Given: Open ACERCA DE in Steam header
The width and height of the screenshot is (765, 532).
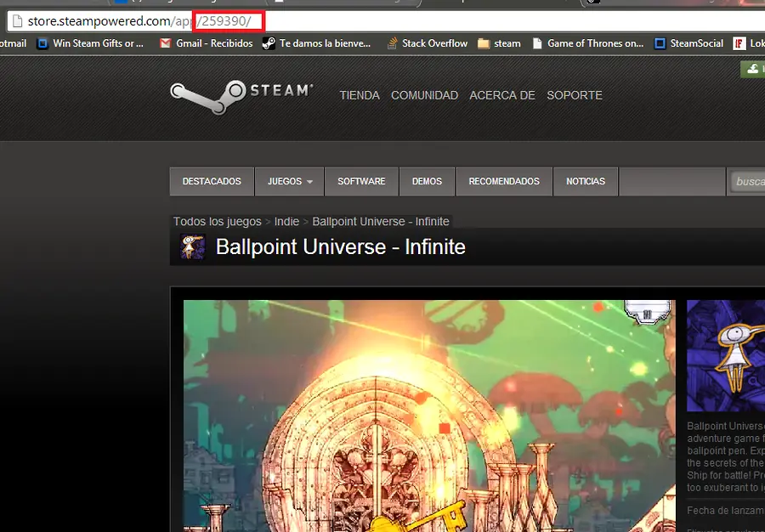Looking at the screenshot, I should click(x=502, y=95).
